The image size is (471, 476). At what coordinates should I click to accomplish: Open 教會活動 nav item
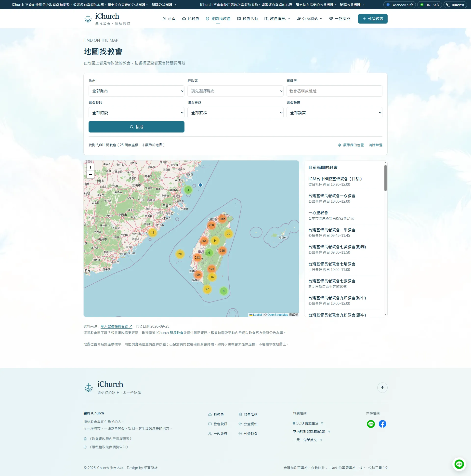248,19
